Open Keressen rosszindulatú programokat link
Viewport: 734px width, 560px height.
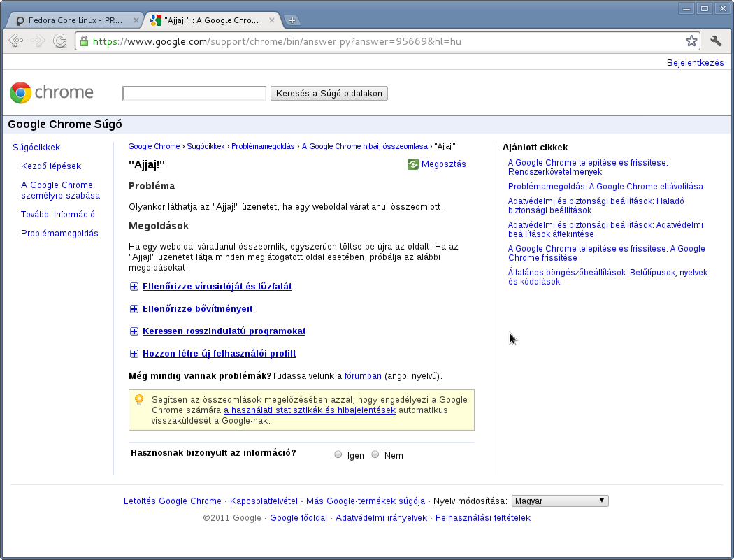pyautogui.click(x=224, y=331)
